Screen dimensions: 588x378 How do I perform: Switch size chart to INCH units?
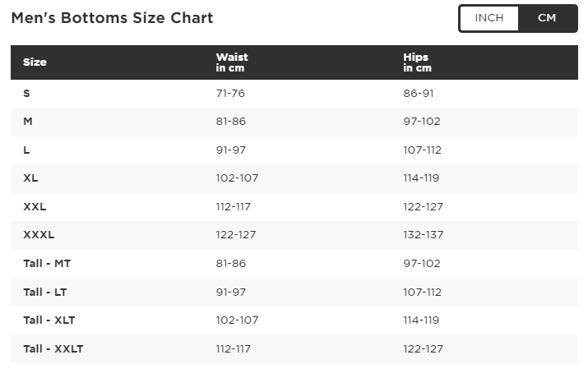pyautogui.click(x=489, y=18)
